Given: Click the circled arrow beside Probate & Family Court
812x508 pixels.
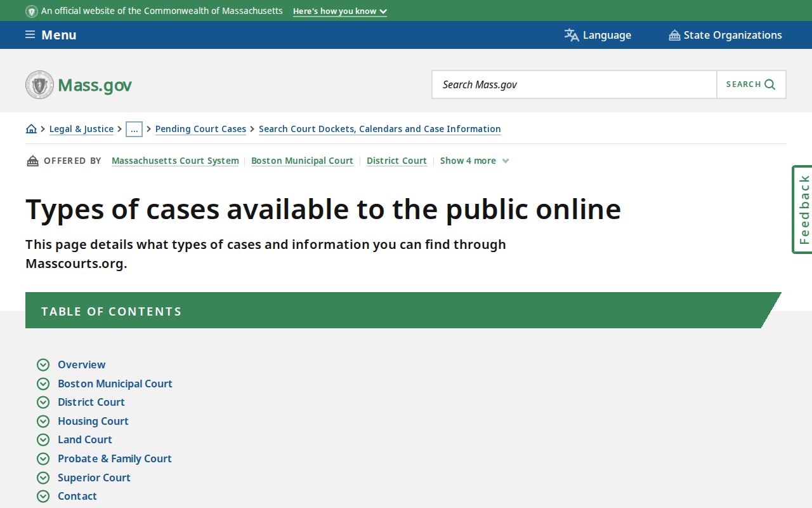Looking at the screenshot, I should coord(43,458).
